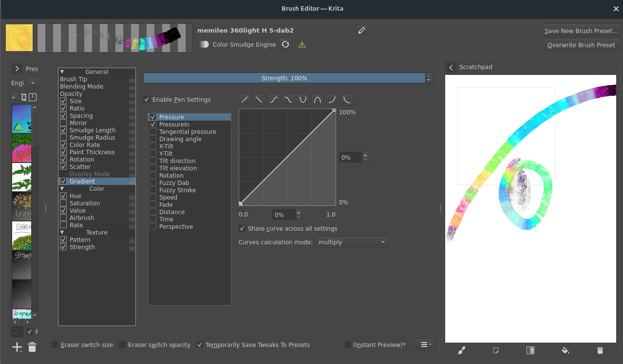The image size is (623, 364).
Task: Open Curves calculation mode dropdown
Action: point(352,242)
